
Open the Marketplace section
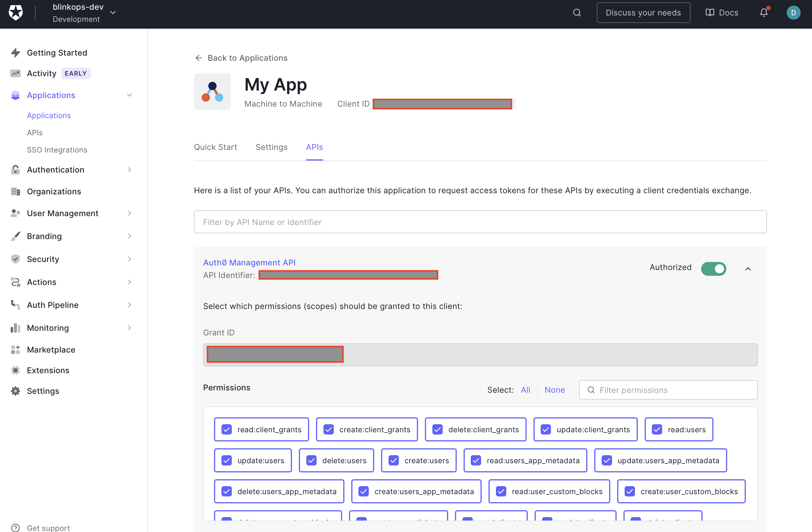(x=51, y=349)
